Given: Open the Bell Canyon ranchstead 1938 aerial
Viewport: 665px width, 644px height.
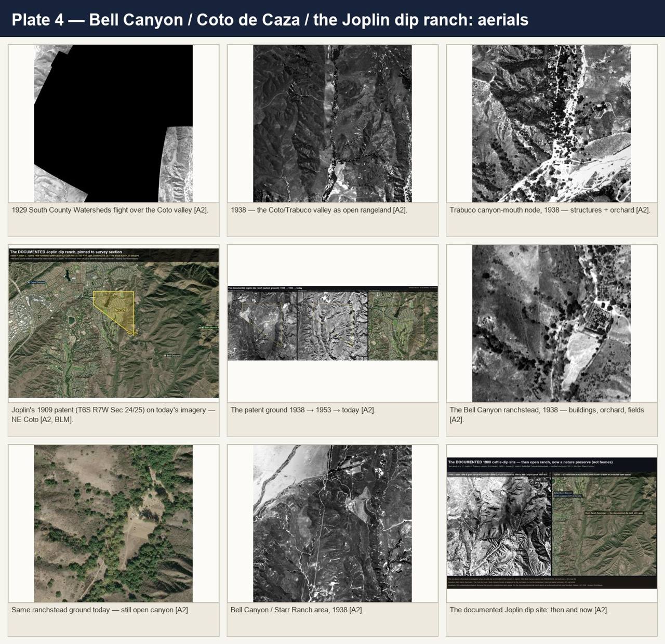Looking at the screenshot, I should click(552, 323).
